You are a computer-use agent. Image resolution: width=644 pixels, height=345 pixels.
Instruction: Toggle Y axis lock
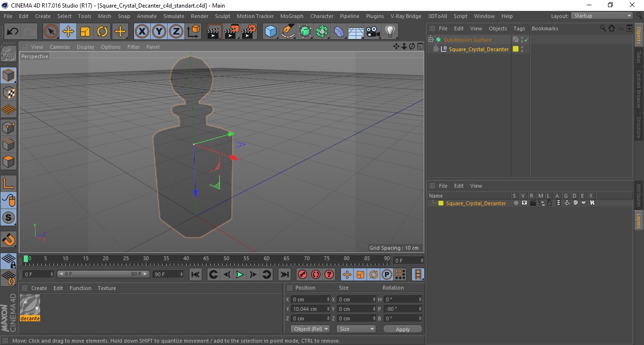point(159,32)
